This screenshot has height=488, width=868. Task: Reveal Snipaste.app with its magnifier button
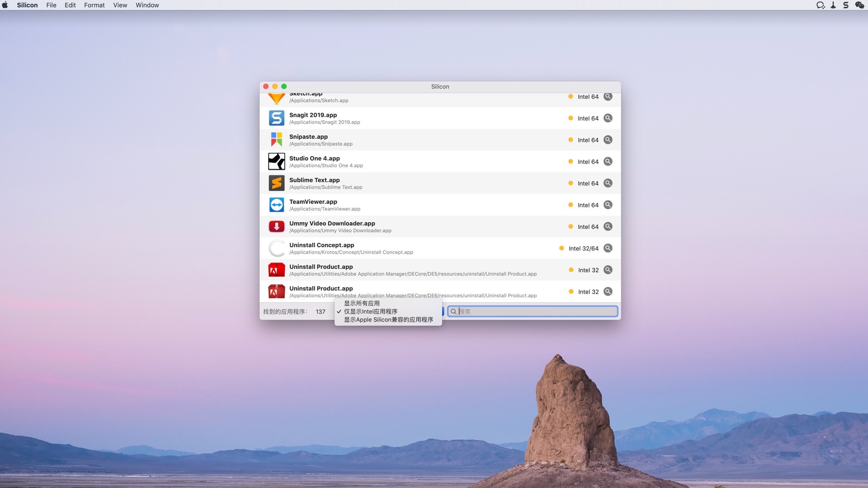pos(608,140)
